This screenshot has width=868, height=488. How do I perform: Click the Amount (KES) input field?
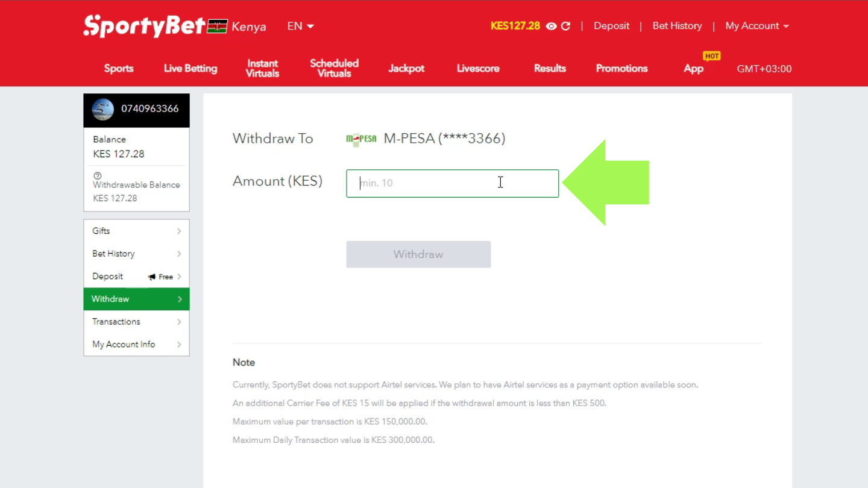coord(452,183)
